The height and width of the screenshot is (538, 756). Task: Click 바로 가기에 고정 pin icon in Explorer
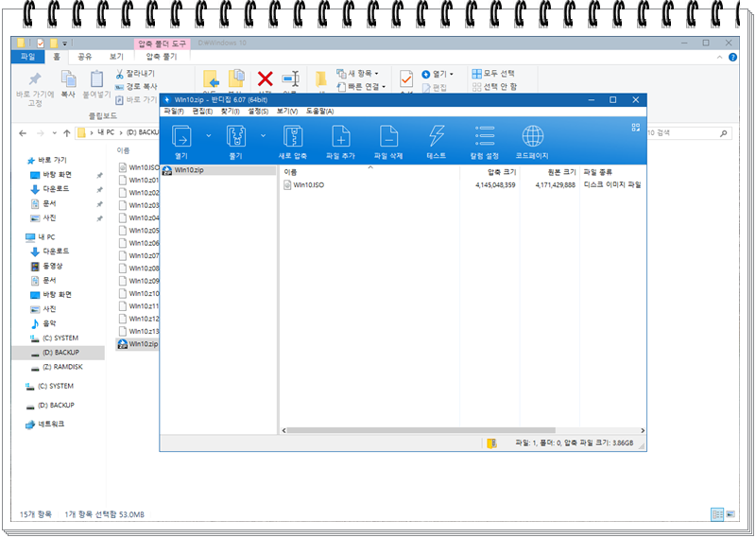point(35,79)
